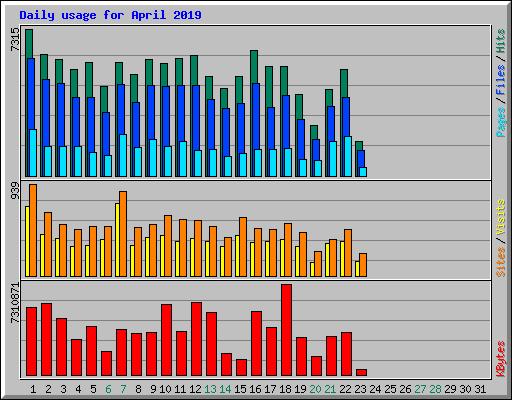Screen dimensions: 512x400
Task: Click the 7310871 KBytes axis label
Action: pyautogui.click(x=15, y=303)
